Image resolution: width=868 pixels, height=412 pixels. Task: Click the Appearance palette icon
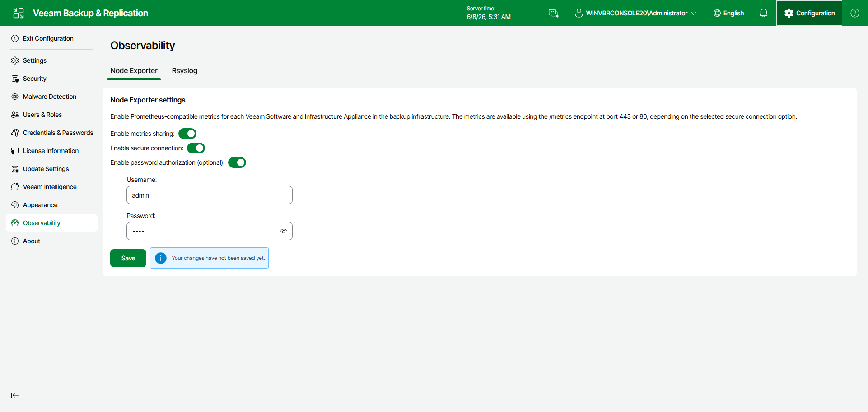[15, 205]
